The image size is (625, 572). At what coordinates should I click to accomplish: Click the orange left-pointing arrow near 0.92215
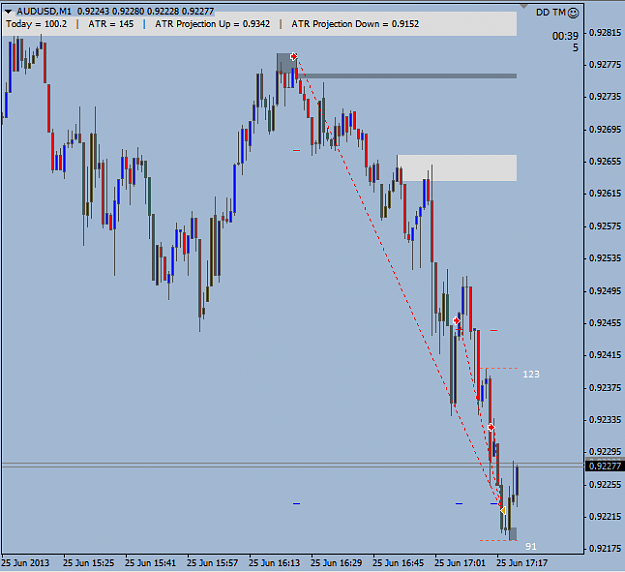click(x=503, y=510)
